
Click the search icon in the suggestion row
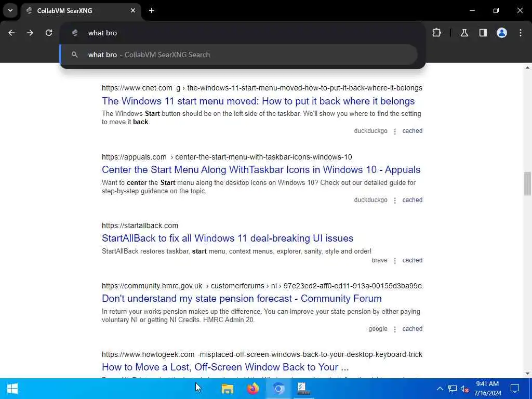pyautogui.click(x=75, y=55)
